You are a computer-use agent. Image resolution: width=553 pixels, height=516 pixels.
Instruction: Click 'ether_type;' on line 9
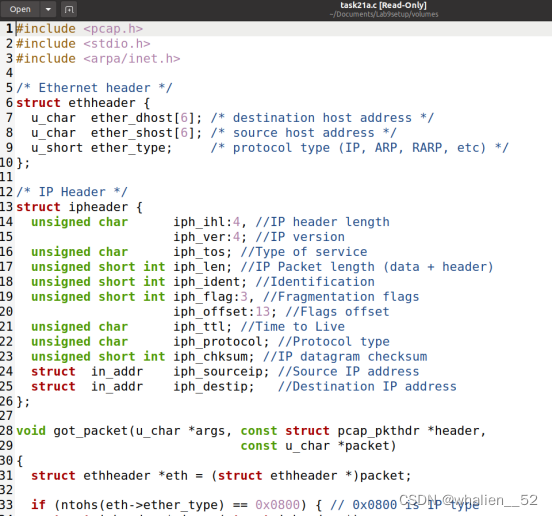pyautogui.click(x=131, y=148)
